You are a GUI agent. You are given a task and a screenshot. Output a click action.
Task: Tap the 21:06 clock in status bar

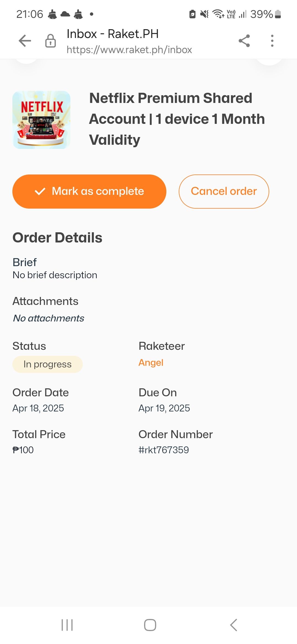click(30, 14)
